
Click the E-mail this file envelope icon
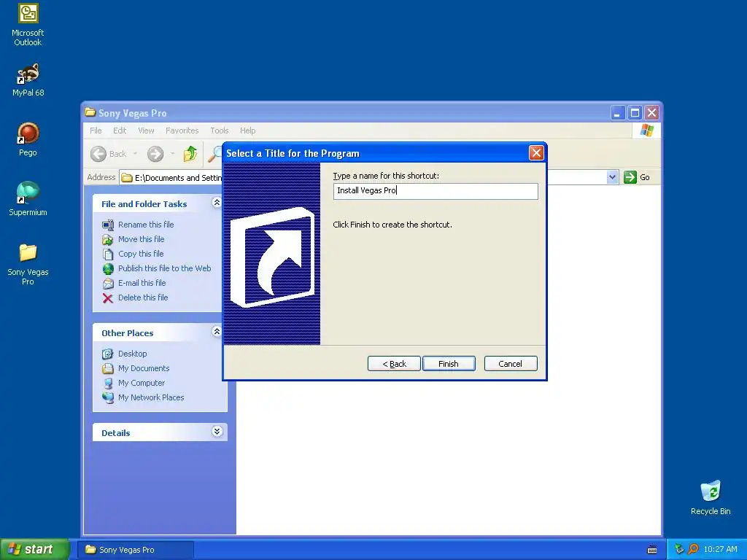tap(108, 284)
